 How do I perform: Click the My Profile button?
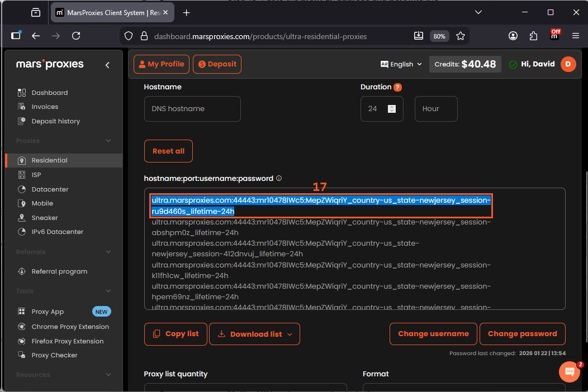161,64
